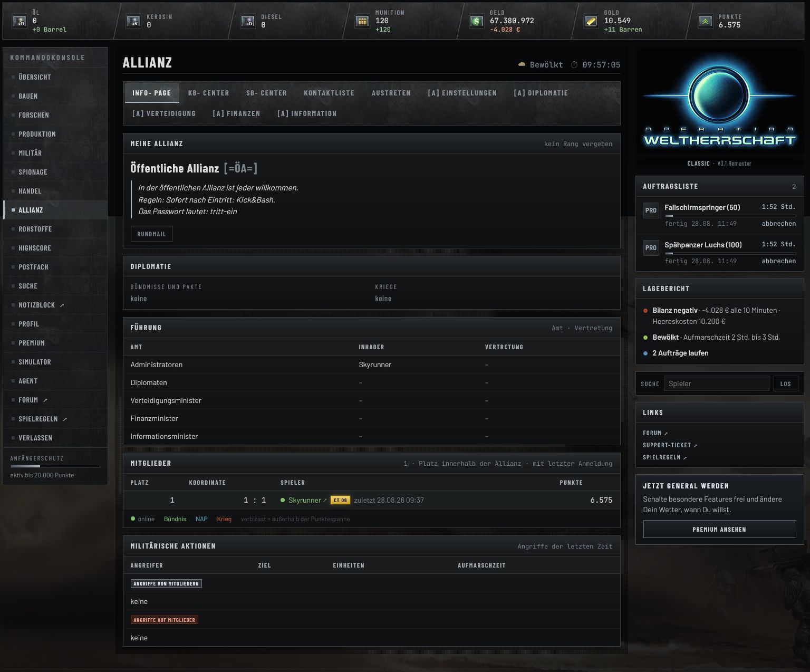Open the KB-Center tab
The image size is (810, 672).
coord(209,93)
